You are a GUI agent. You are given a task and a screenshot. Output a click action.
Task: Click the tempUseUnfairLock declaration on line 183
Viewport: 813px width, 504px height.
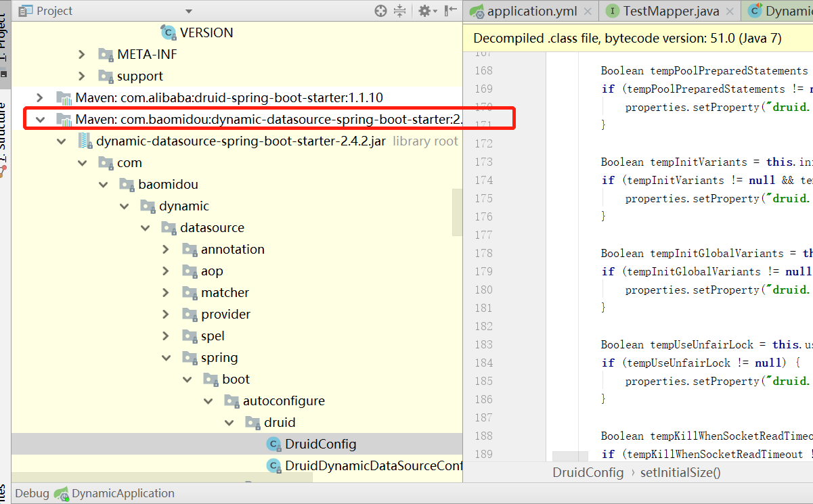pos(707,344)
